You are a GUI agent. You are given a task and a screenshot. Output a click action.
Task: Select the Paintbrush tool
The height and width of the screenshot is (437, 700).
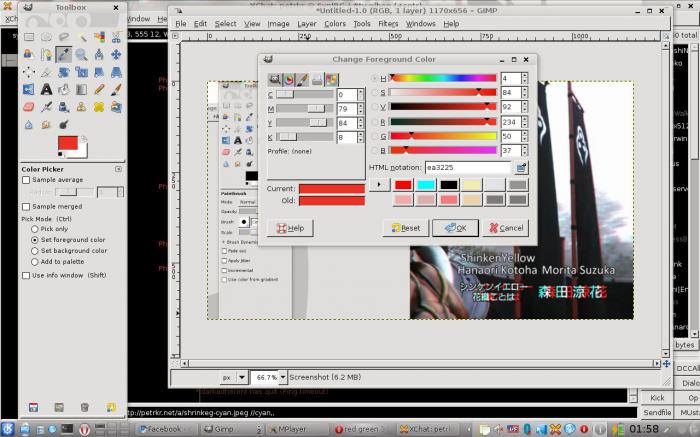pyautogui.click(x=116, y=89)
